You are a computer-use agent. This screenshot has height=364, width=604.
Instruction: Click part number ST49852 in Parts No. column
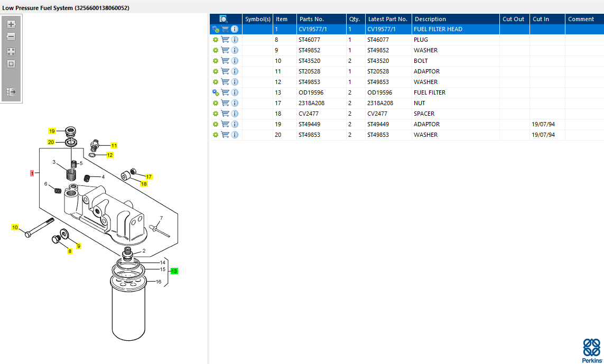click(x=309, y=50)
